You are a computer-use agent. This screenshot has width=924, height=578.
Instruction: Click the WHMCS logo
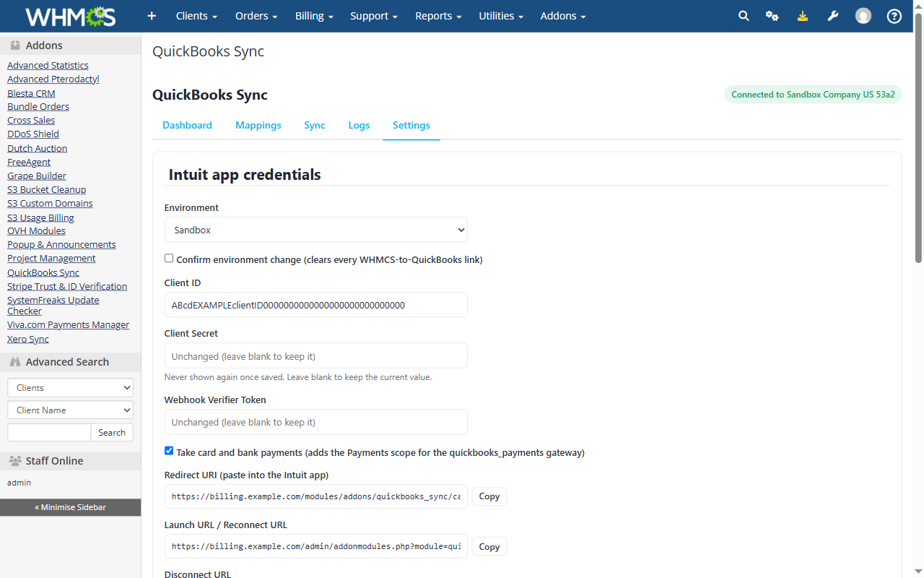point(70,16)
